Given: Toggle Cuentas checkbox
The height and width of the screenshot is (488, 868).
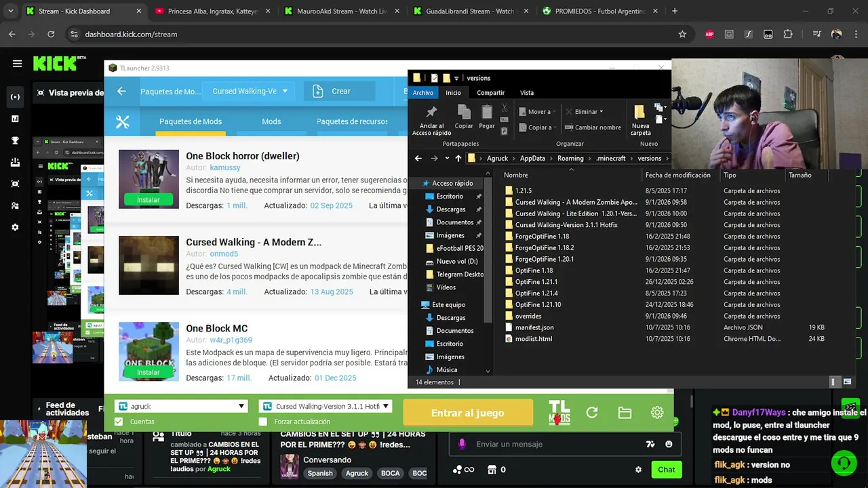Looking at the screenshot, I should pyautogui.click(x=119, y=422).
